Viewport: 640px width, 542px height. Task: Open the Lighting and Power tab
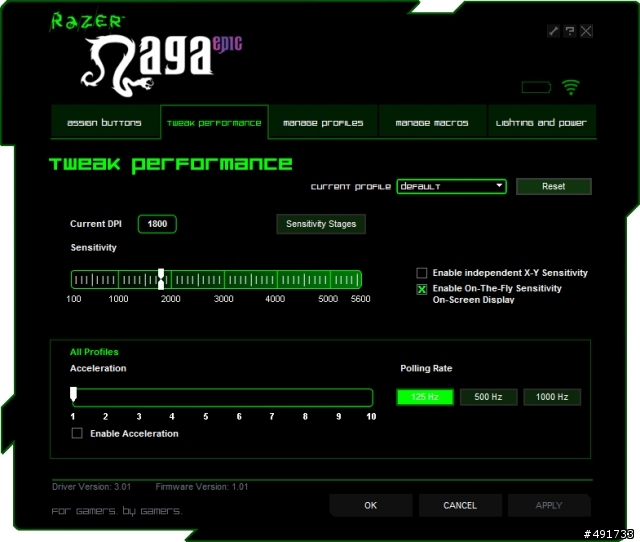click(x=541, y=123)
